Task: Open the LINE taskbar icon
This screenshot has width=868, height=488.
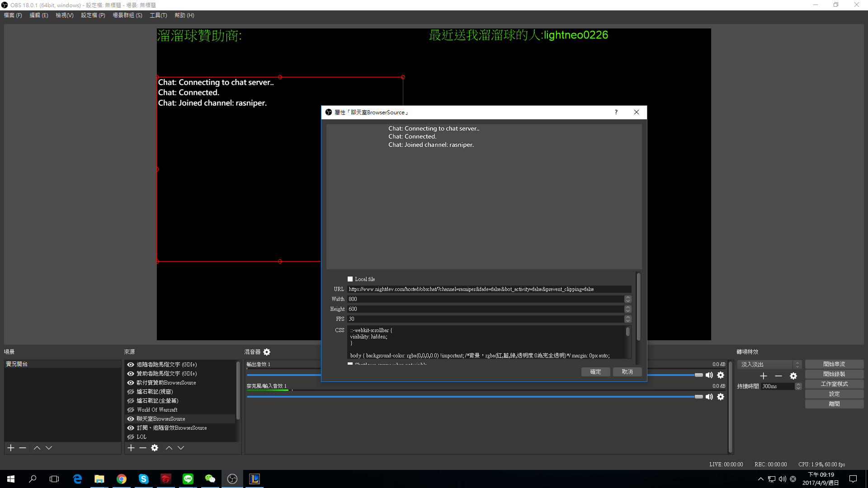Action: [188, 479]
